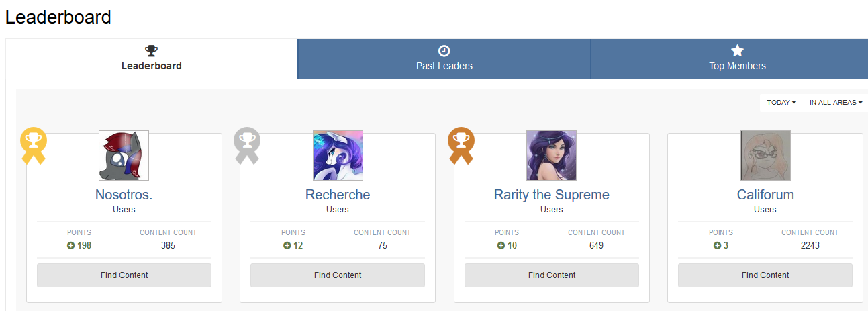Open the Recherche profile link
868x311 pixels.
pyautogui.click(x=338, y=195)
